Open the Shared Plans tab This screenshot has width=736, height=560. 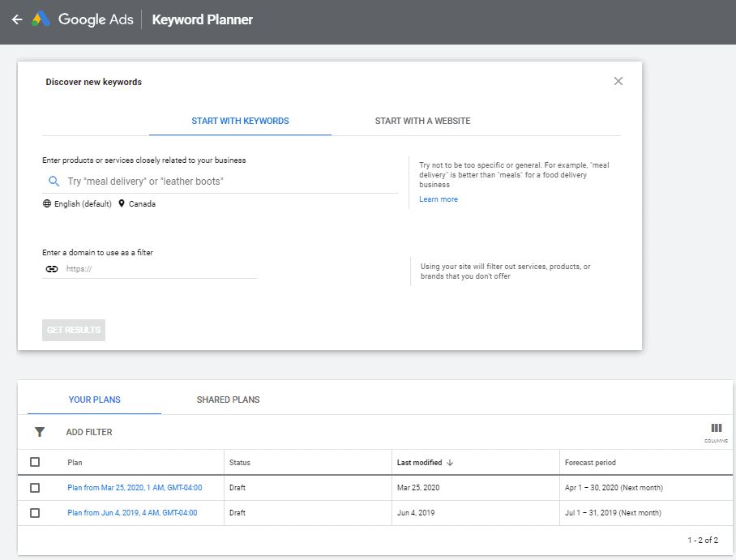point(228,400)
